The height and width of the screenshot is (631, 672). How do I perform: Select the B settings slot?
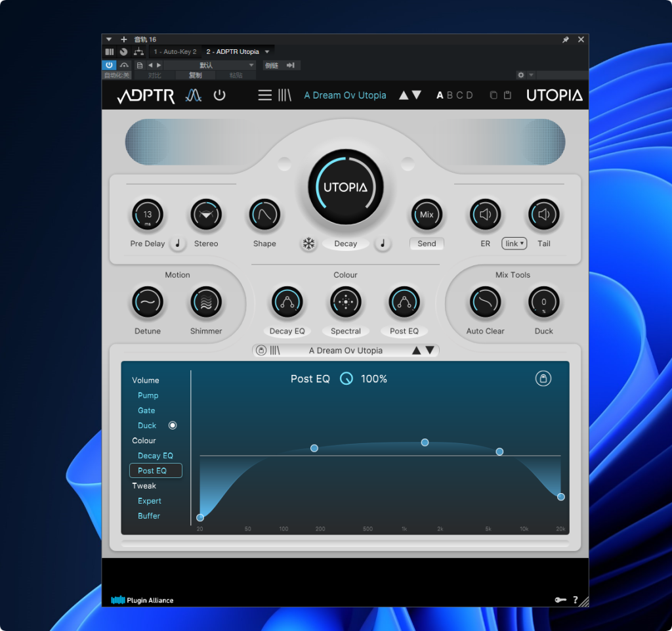[450, 95]
